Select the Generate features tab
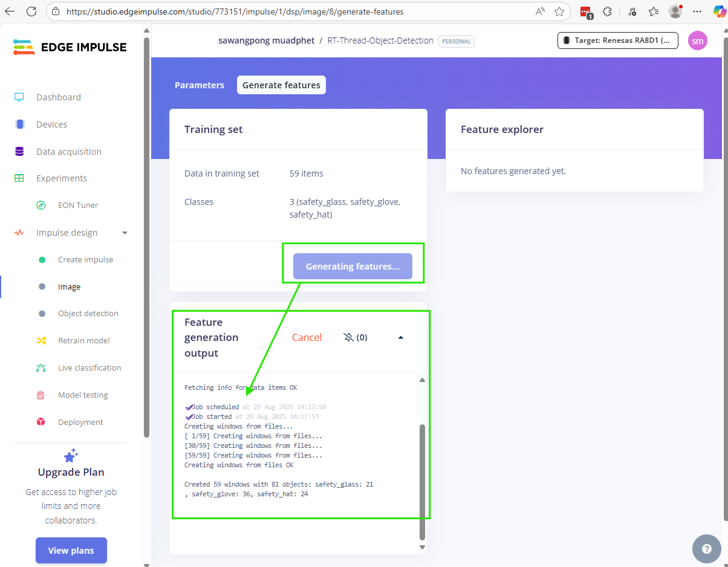 click(x=281, y=85)
